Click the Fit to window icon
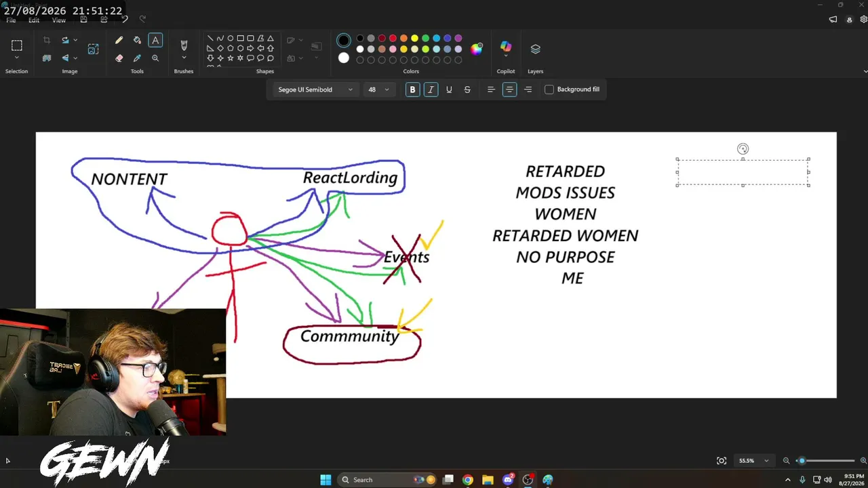This screenshot has width=868, height=488. 722,461
